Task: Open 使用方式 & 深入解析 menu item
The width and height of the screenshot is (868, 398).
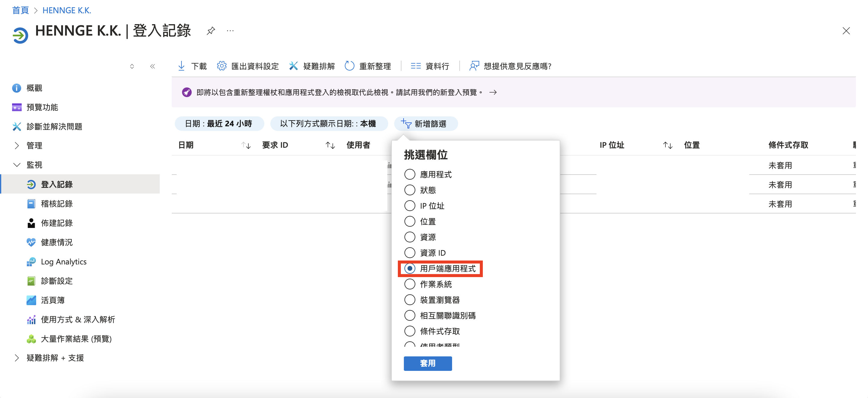Action: 78,320
